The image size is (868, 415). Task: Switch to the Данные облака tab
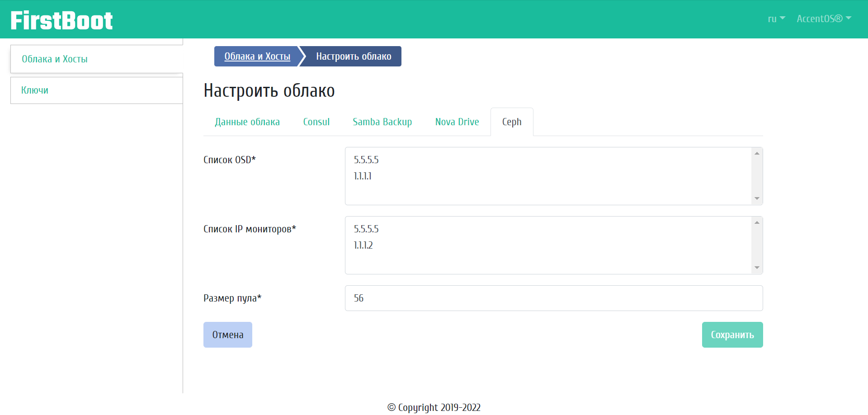[247, 122]
